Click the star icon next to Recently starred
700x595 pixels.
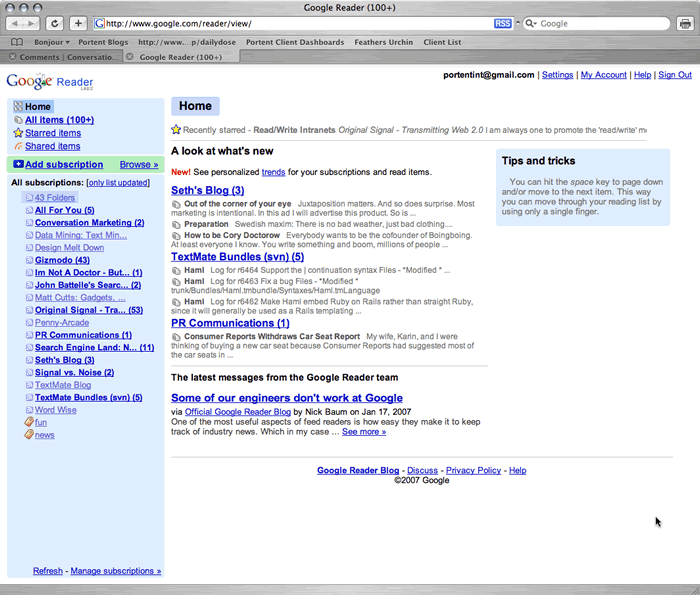(176, 129)
